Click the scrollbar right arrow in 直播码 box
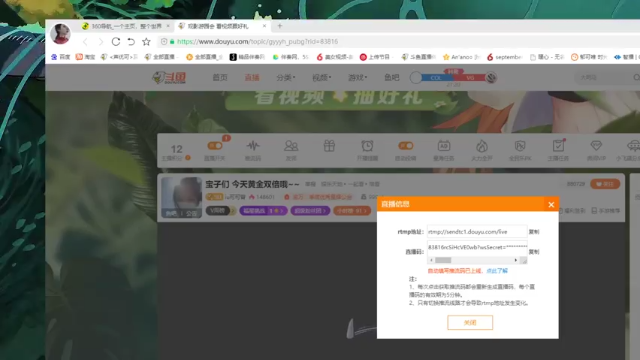 tap(516, 260)
